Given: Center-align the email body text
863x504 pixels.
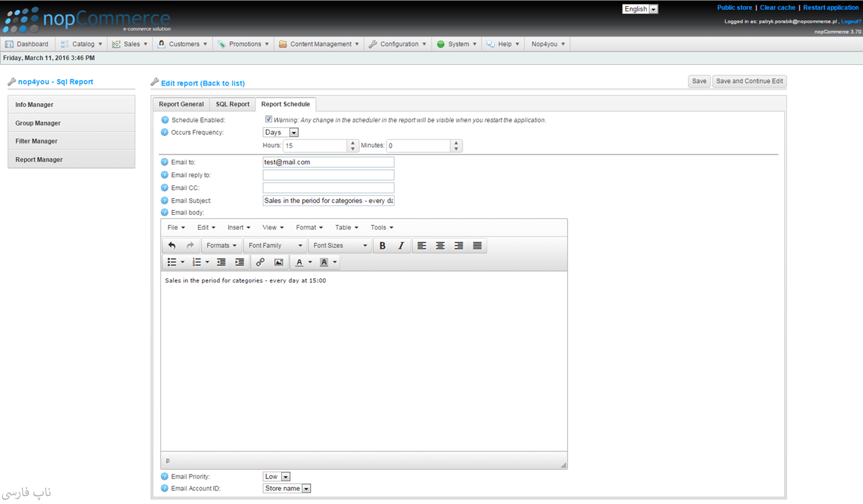Looking at the screenshot, I should click(440, 246).
